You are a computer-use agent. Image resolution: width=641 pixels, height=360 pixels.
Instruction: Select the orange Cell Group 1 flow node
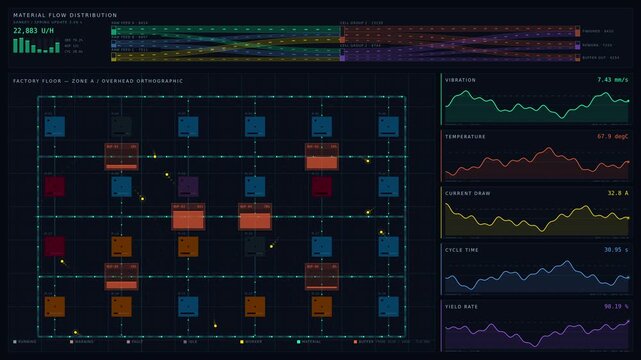click(x=342, y=35)
